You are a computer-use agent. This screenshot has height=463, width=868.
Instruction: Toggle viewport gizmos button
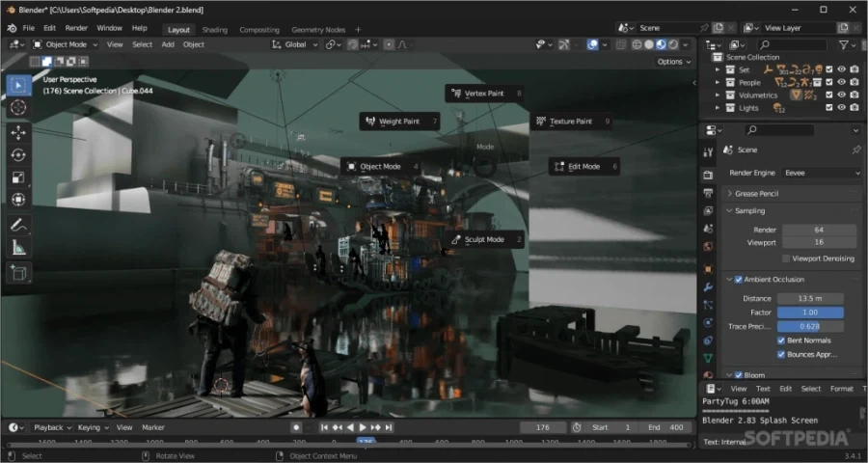point(563,45)
